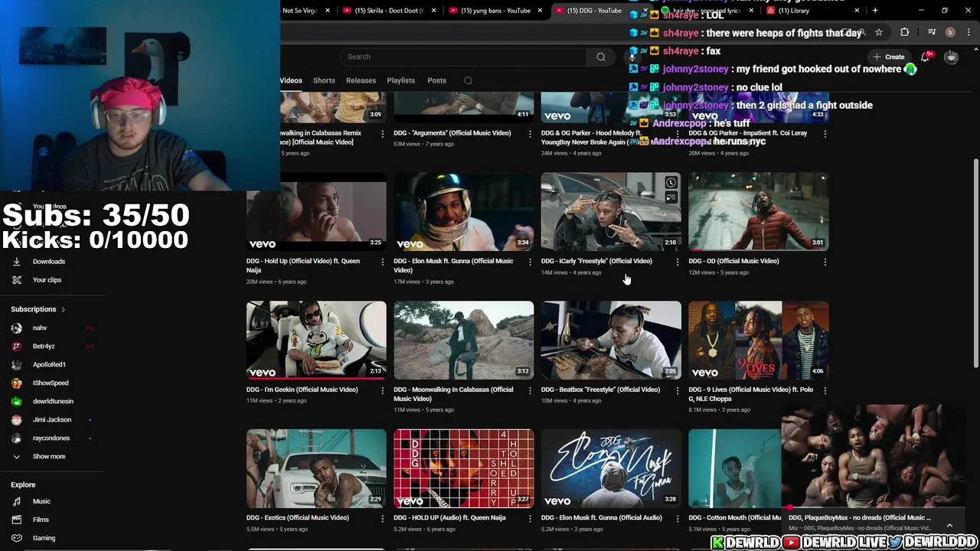The width and height of the screenshot is (980, 551).
Task: Bookmark this page with the star icon
Action: tap(879, 32)
